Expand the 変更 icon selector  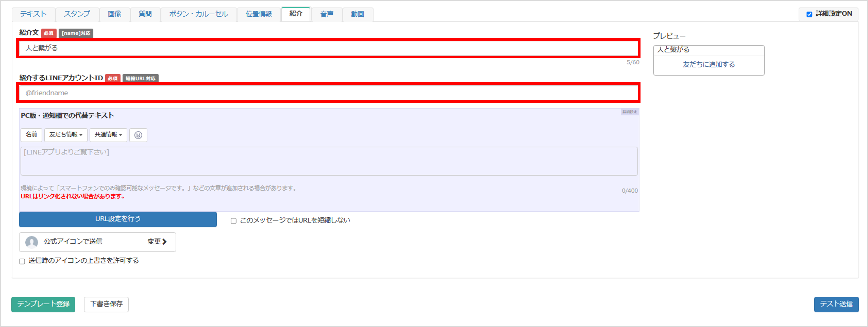click(157, 242)
